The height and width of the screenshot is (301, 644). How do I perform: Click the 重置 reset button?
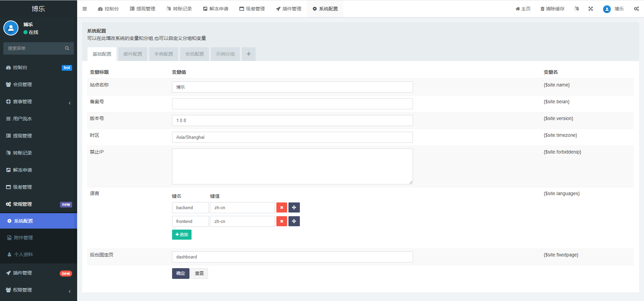click(199, 274)
